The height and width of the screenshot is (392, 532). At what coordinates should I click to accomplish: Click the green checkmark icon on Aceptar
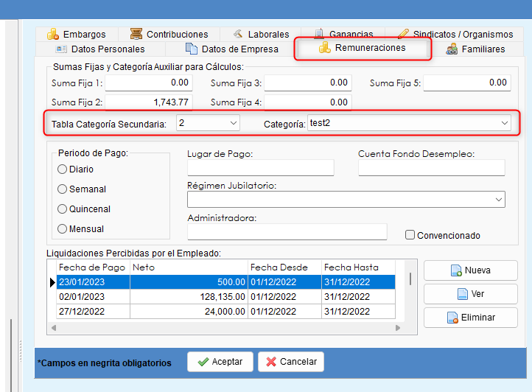(x=201, y=362)
